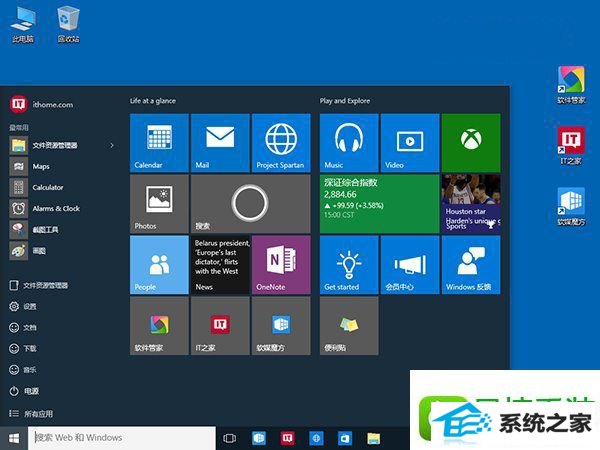Open the Get started tile

tap(349, 265)
